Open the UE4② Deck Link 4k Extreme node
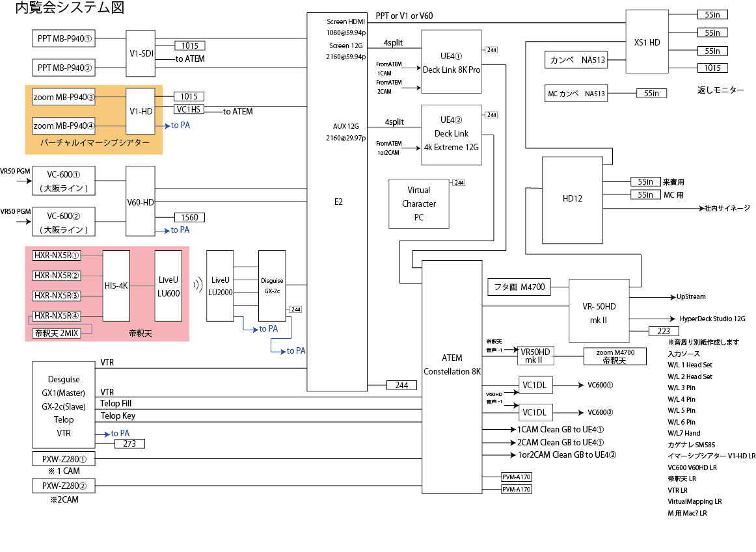Screen dimensions: 756x552 coord(452,134)
